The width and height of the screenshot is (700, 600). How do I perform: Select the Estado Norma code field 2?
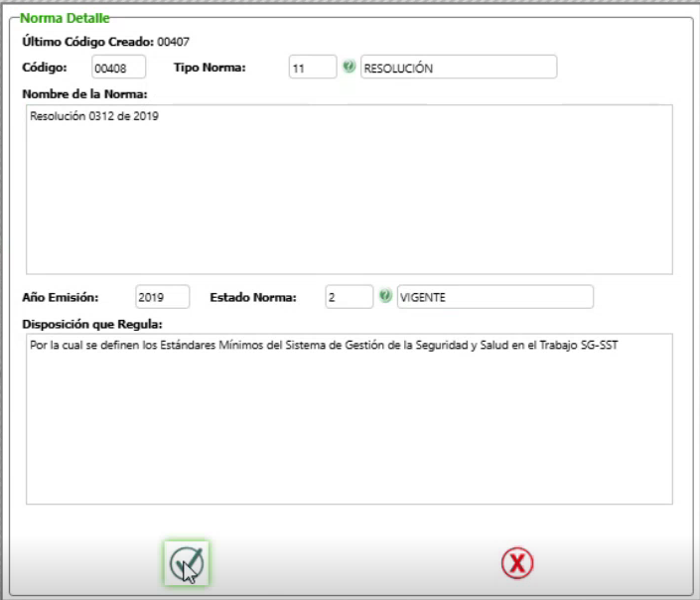pyautogui.click(x=350, y=297)
